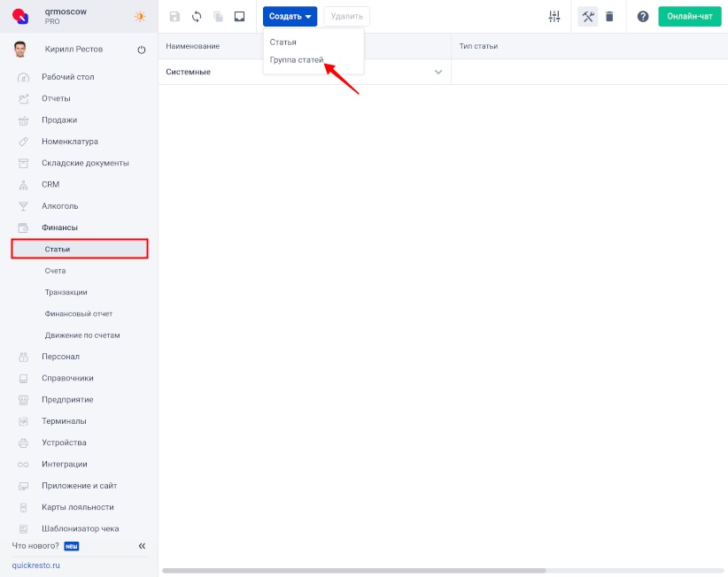The image size is (728, 577).
Task: Open the trash bin icon
Action: click(x=609, y=17)
